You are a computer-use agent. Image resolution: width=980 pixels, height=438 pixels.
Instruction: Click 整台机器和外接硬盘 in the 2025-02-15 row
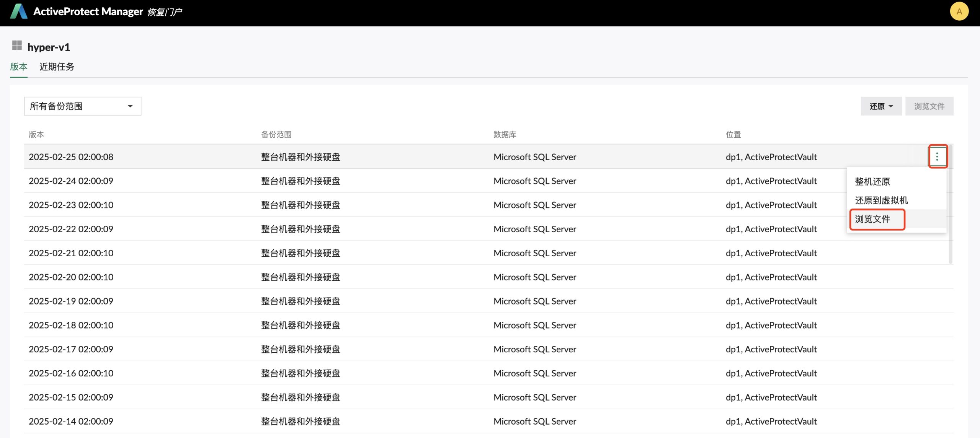coord(301,397)
